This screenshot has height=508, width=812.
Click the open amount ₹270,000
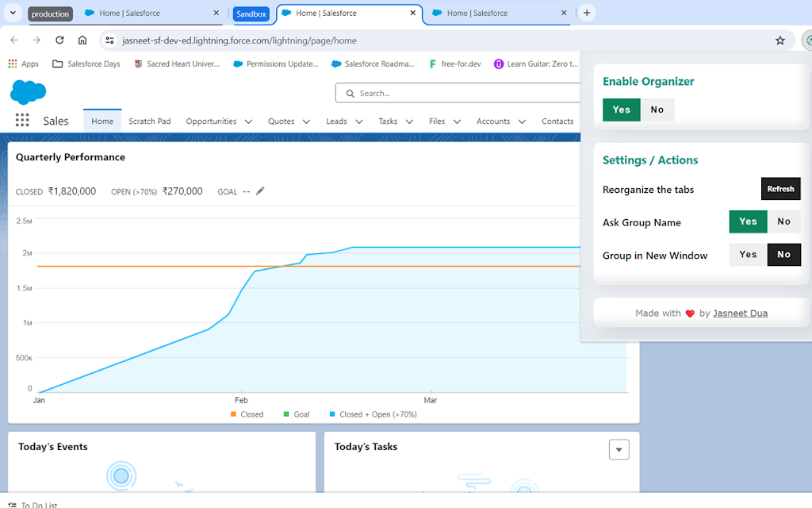(182, 191)
